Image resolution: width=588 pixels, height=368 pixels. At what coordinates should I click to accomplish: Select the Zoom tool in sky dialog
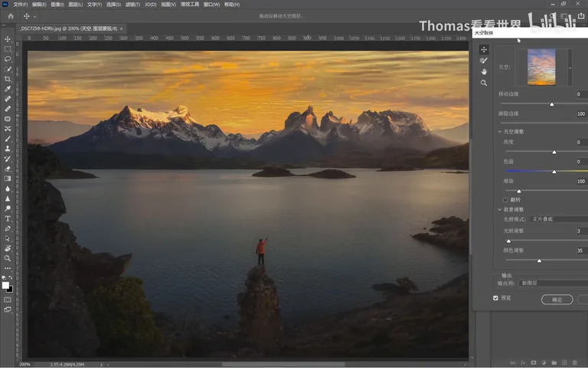click(484, 83)
